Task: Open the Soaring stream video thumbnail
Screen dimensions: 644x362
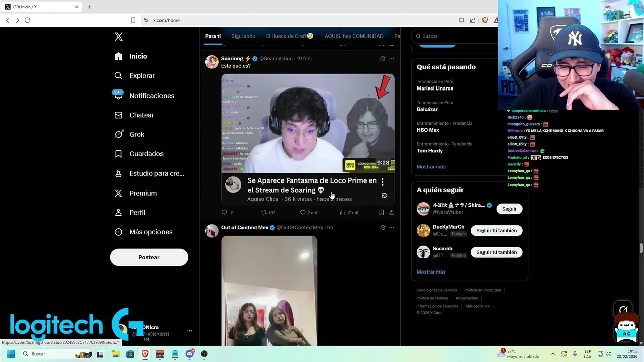Action: [x=308, y=124]
